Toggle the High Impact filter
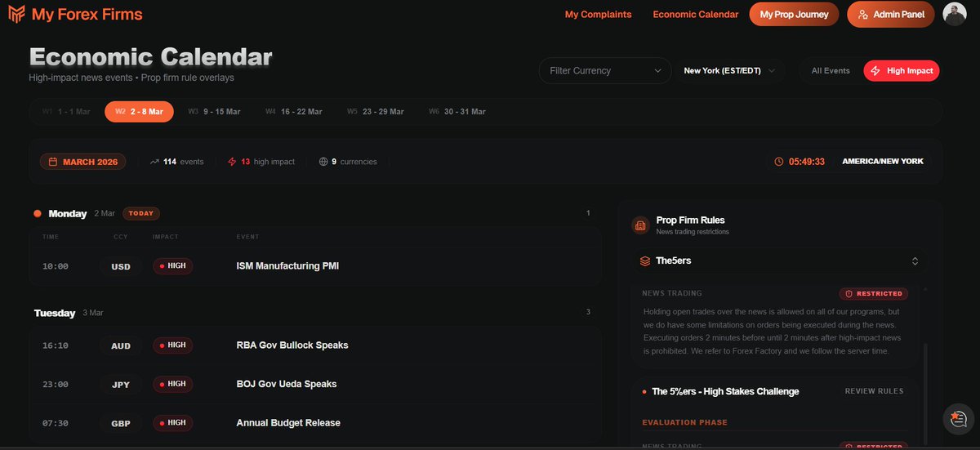The width and height of the screenshot is (980, 450). tap(902, 70)
